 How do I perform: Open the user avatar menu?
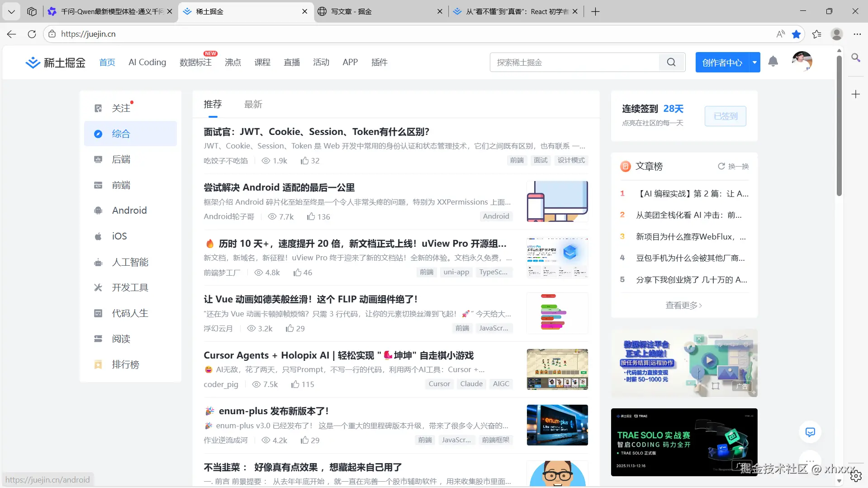[802, 62]
